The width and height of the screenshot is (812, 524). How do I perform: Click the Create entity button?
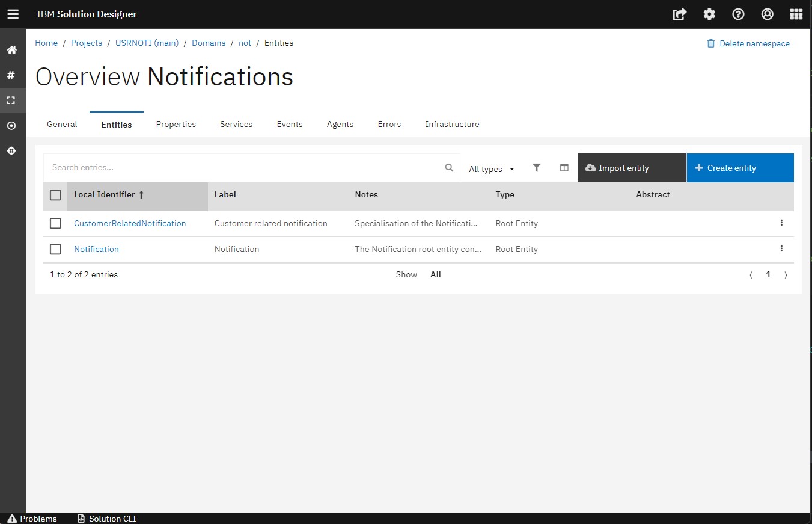tap(739, 168)
